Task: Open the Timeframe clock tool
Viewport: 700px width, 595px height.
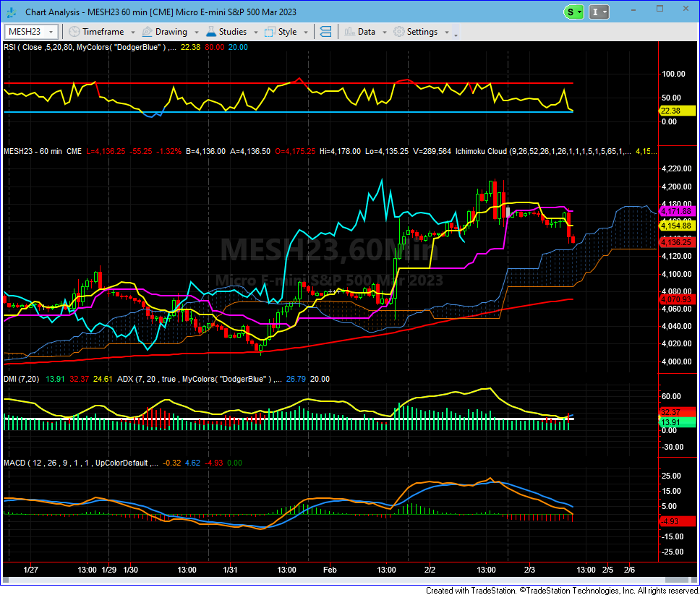Action: pyautogui.click(x=96, y=32)
